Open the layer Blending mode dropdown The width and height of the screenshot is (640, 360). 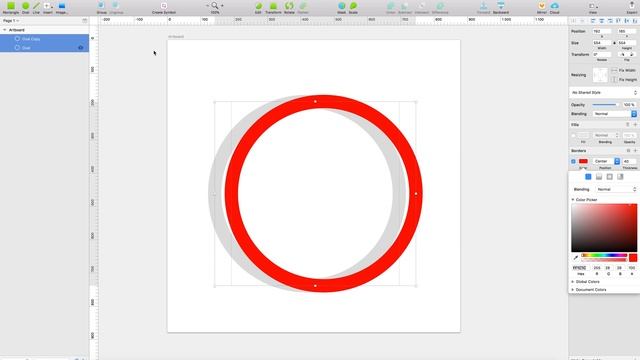click(615, 114)
